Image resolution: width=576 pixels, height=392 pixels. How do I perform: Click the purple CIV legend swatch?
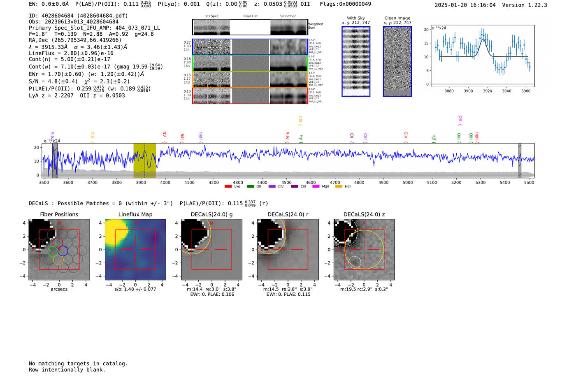click(272, 187)
